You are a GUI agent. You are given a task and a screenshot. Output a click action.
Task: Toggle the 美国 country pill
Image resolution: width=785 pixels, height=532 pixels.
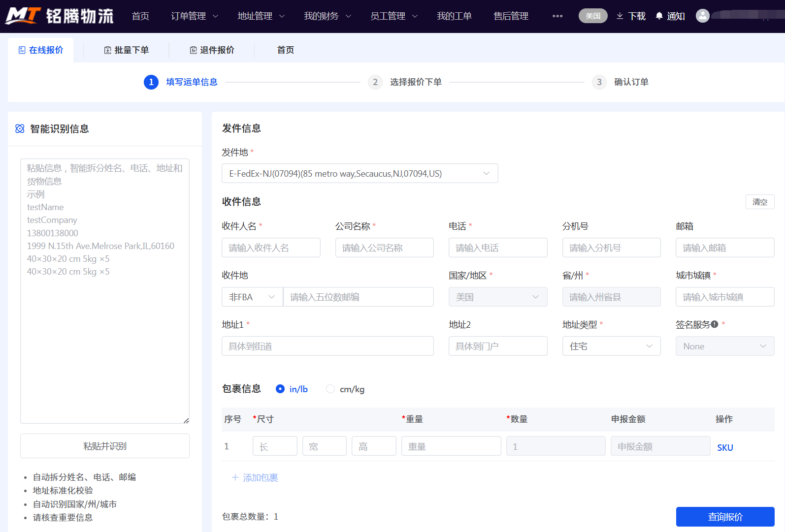(593, 16)
